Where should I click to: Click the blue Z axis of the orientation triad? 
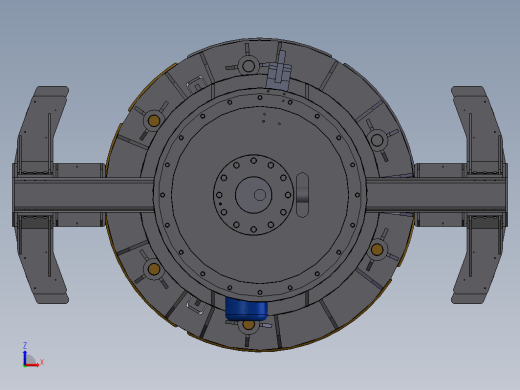(x=25, y=357)
